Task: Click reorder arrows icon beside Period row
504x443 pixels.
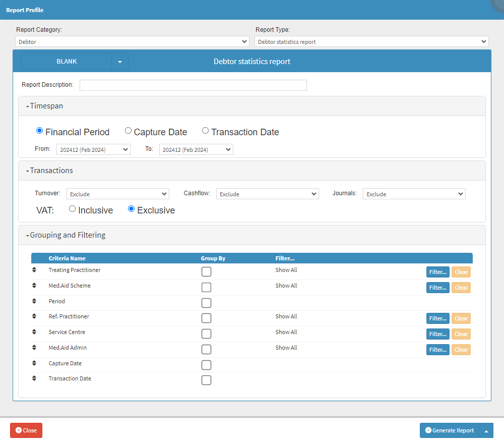Action: point(34,301)
